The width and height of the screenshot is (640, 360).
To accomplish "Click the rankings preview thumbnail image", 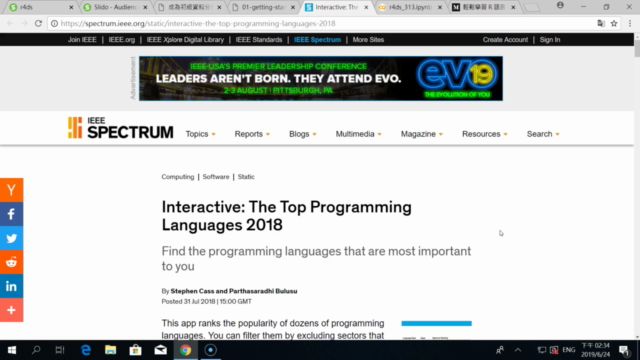I will click(436, 330).
